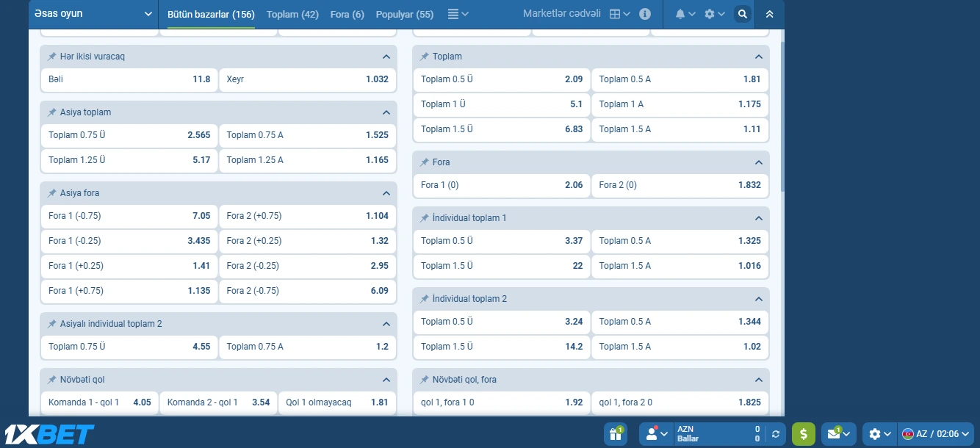Viewport: 980px width, 448px height.
Task: Click the green dollar deposit button
Action: pos(803,434)
